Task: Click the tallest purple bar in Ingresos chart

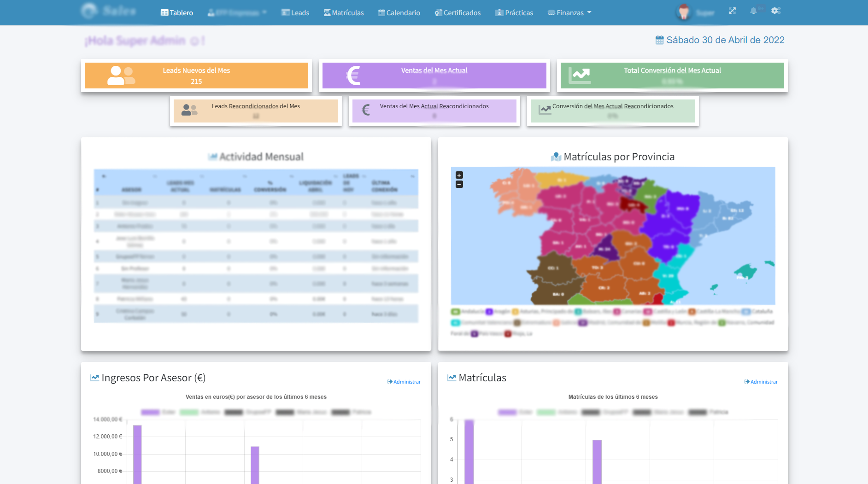Action: [137, 454]
